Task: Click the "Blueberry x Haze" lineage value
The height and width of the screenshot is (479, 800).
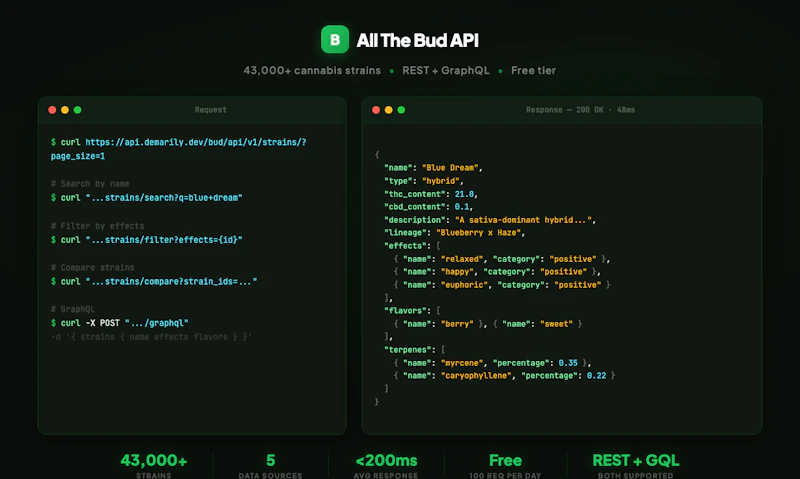Action: pyautogui.click(x=479, y=233)
